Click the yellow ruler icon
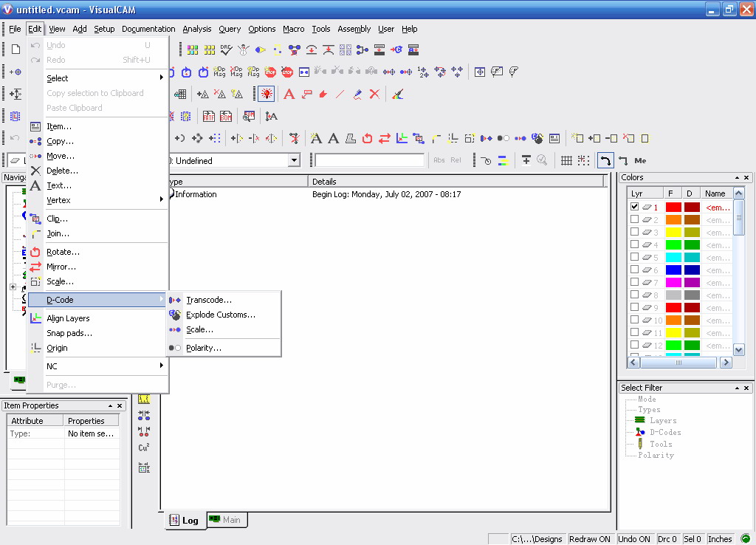756x545 pixels. click(144, 400)
